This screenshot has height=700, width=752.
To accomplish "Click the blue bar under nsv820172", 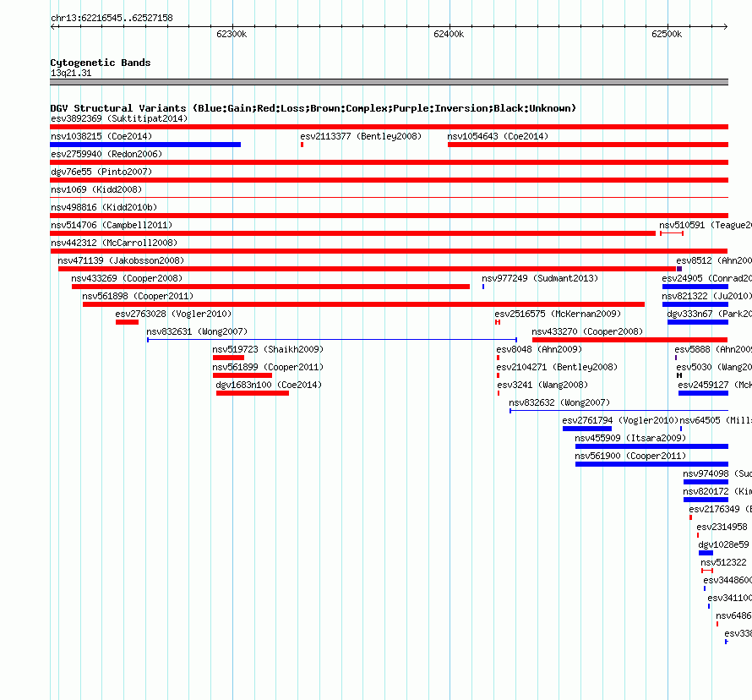I will click(706, 500).
